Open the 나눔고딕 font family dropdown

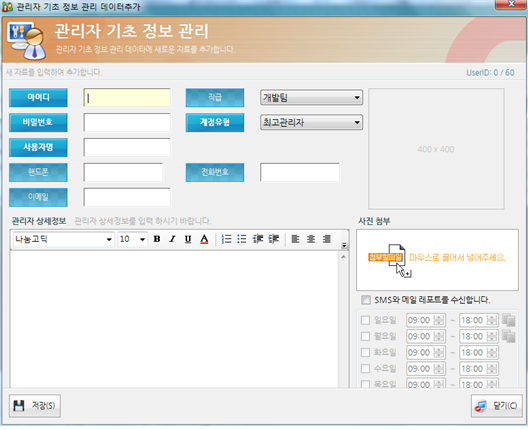63,239
